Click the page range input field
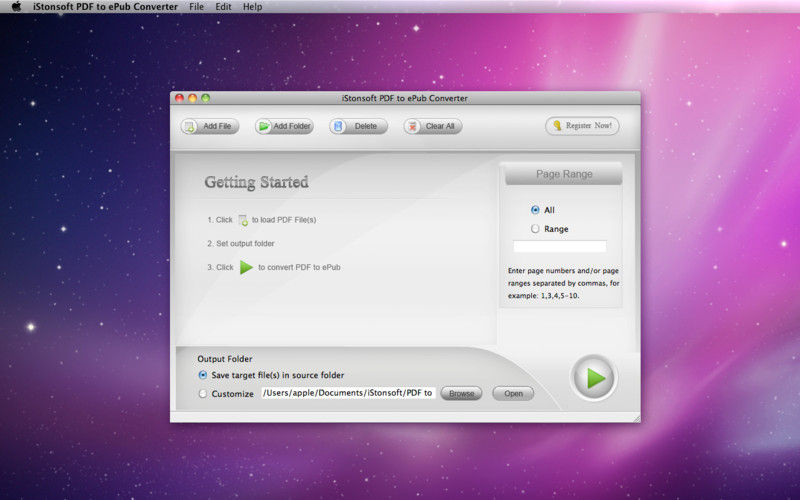Viewport: 800px width, 500px height. [560, 246]
